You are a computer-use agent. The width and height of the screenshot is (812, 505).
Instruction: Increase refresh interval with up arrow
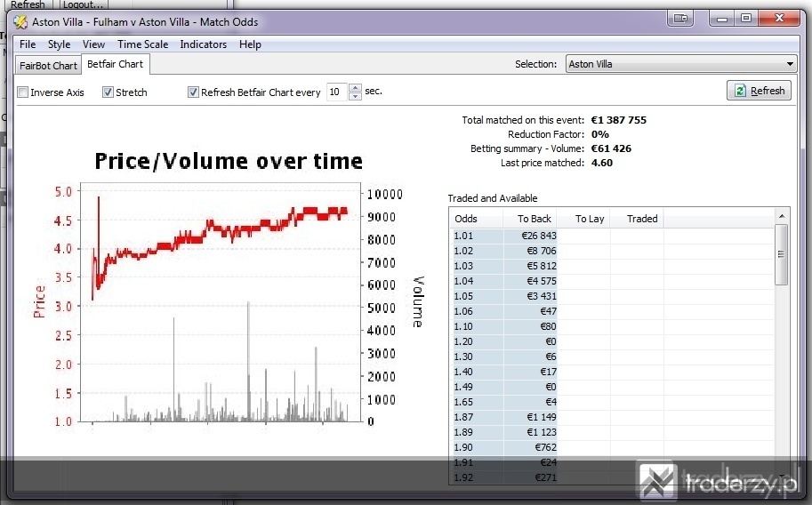(x=355, y=88)
